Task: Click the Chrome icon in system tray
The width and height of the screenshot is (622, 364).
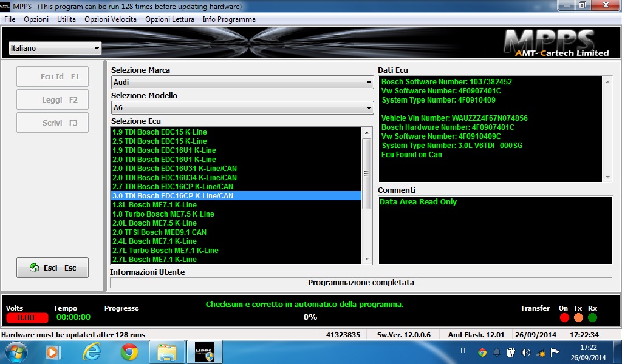Action: [x=482, y=352]
